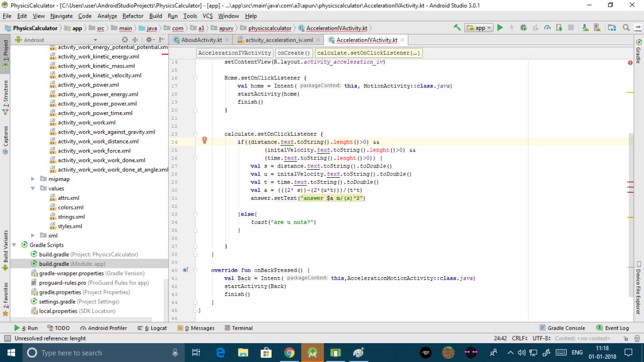The height and width of the screenshot is (362, 644).
Task: Open the File menu
Action: pyautogui.click(x=7, y=16)
